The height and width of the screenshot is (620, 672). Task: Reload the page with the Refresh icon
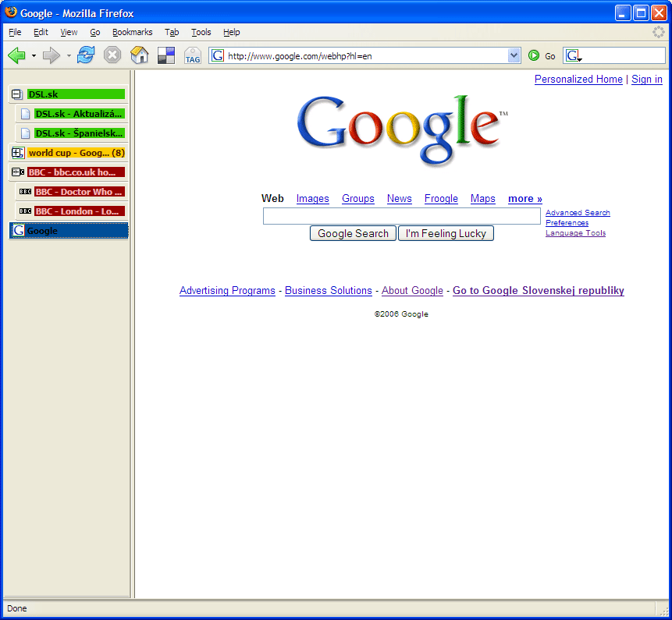pyautogui.click(x=86, y=55)
